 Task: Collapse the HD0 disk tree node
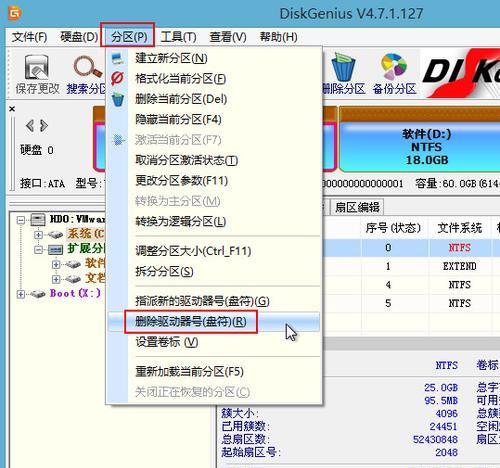click(21, 220)
